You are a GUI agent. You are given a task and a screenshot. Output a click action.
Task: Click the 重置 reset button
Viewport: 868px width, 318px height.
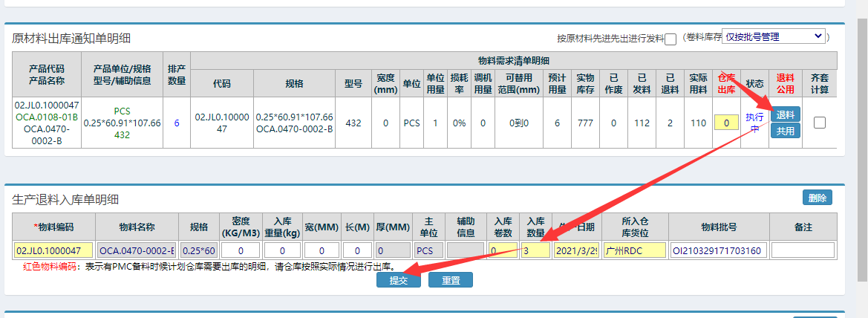coord(451,280)
